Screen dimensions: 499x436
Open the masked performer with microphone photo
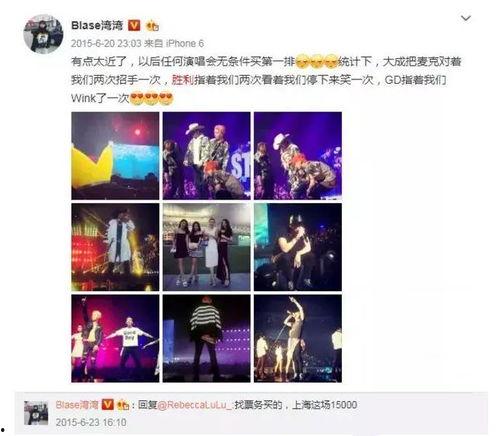pos(298,247)
